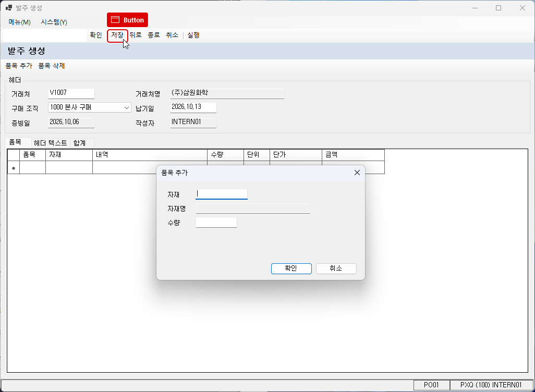Click 종료 in the toolbar
The width and height of the screenshot is (535, 392).
(153, 35)
